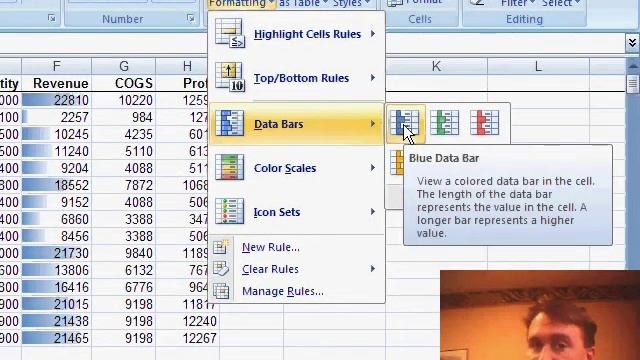Click the Top/Bottom Rules icon
Screen dimensions: 640x360
coord(229,78)
